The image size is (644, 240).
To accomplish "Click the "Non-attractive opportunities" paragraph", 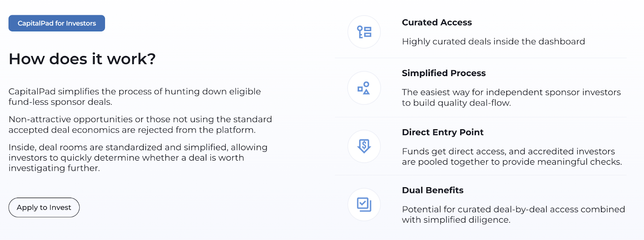I will [140, 124].
